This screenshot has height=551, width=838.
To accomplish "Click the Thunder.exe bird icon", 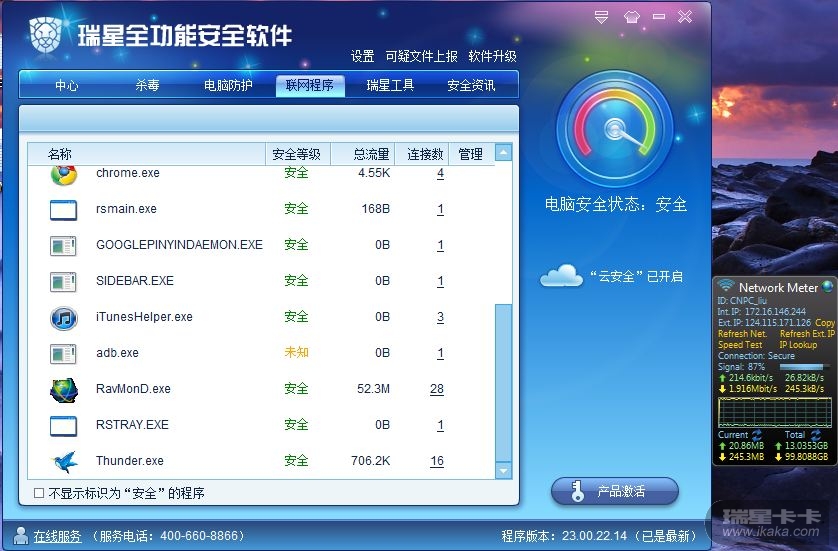I will [x=65, y=462].
